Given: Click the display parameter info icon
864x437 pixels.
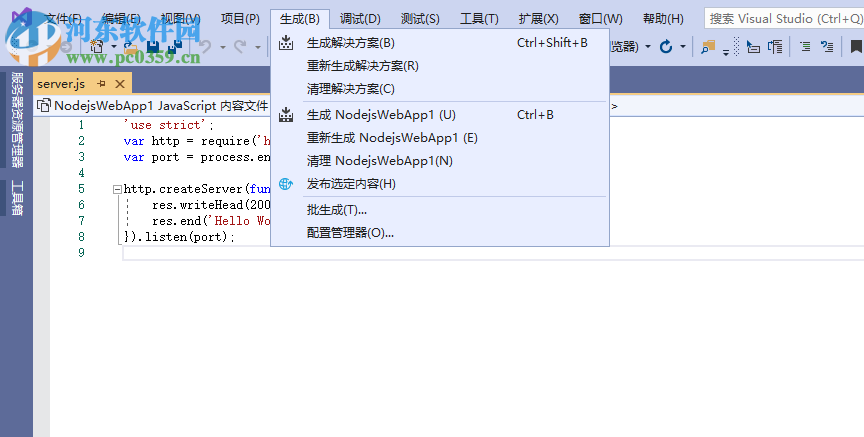Looking at the screenshot, I should click(775, 47).
